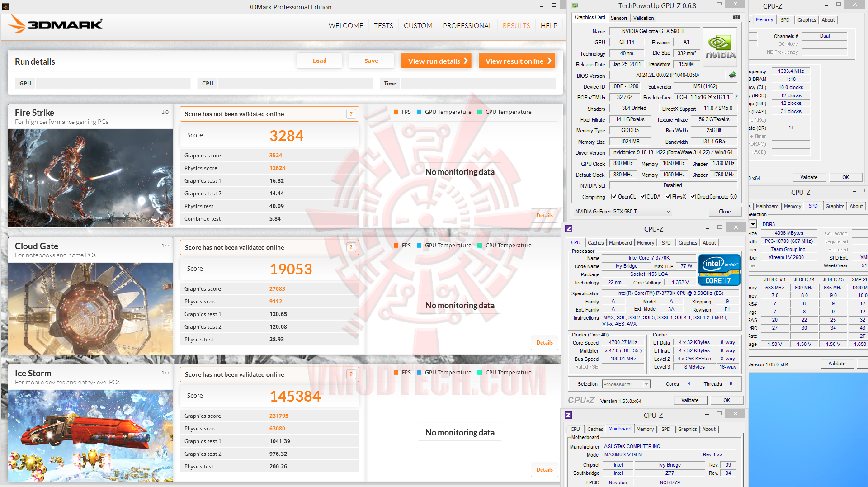The height and width of the screenshot is (487, 868).
Task: Click the View result online button
Action: (517, 61)
